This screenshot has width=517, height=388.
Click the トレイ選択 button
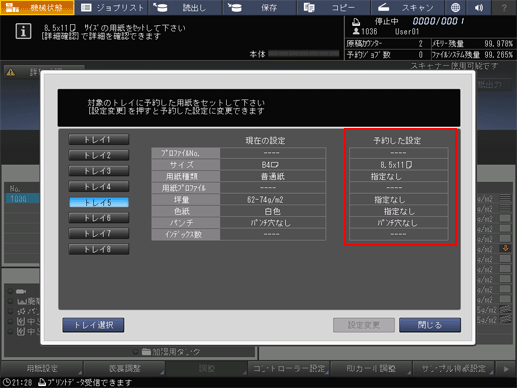[x=93, y=325]
